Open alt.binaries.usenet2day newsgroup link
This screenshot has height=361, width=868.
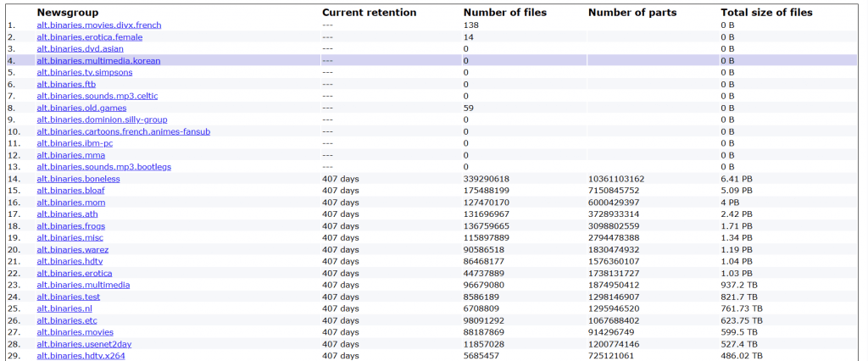pos(84,344)
